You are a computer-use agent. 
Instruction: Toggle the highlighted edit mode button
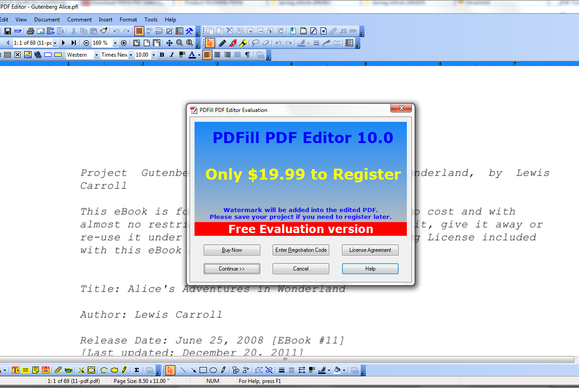pos(139,31)
